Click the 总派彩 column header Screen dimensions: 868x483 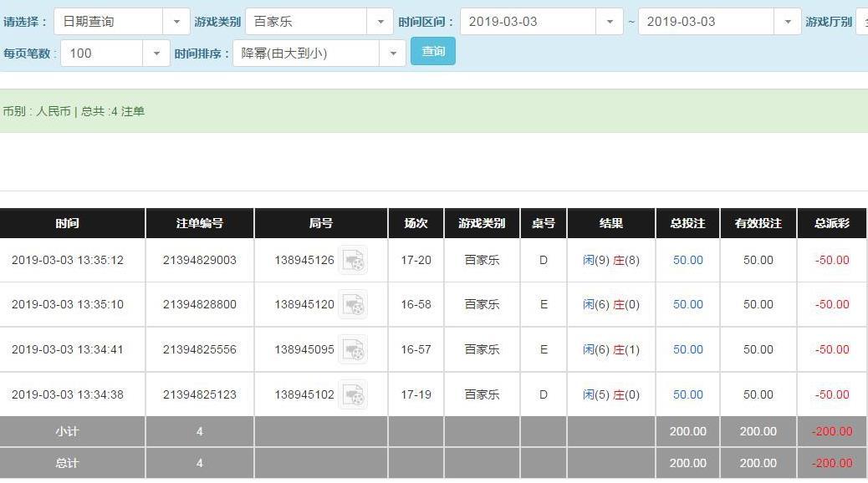[832, 223]
